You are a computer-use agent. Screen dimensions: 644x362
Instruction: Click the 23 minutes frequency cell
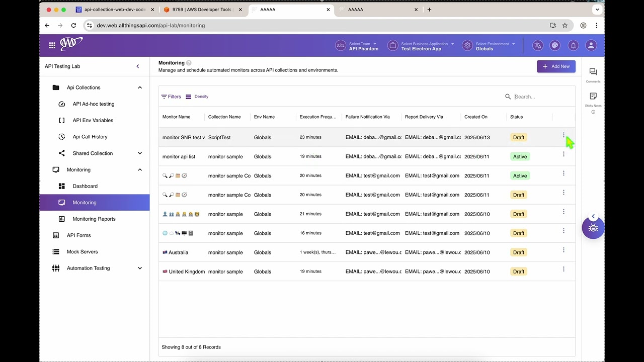310,137
